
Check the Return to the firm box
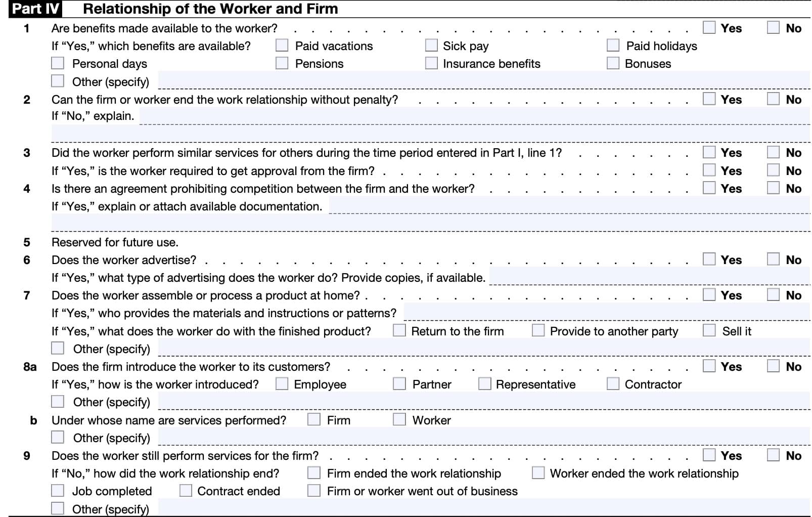point(399,331)
